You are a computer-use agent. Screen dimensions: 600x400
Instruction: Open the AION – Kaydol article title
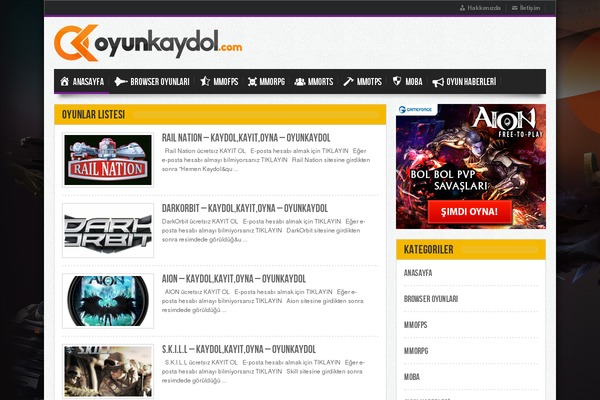pos(234,279)
